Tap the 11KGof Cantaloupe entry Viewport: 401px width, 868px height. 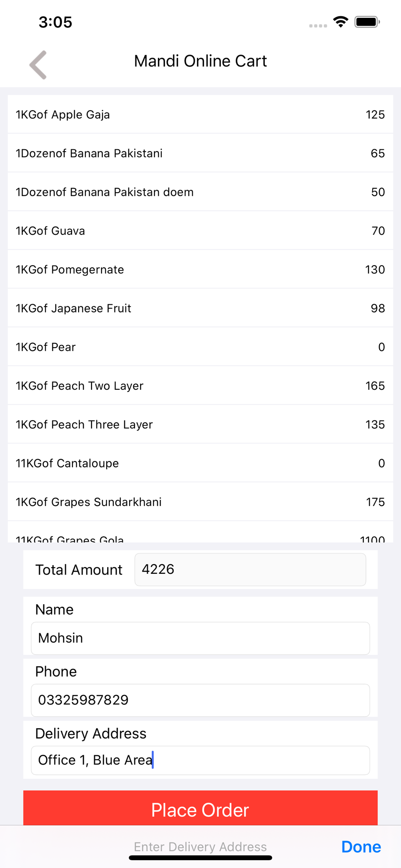tap(200, 463)
